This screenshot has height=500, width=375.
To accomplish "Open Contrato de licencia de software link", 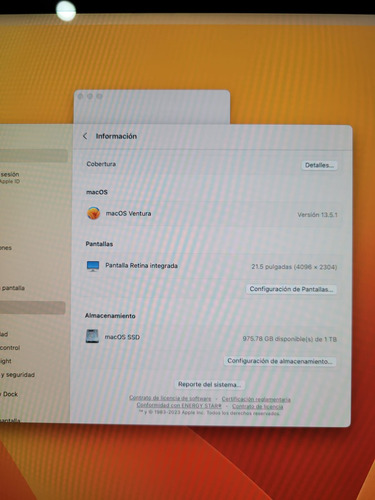I will pos(170,398).
